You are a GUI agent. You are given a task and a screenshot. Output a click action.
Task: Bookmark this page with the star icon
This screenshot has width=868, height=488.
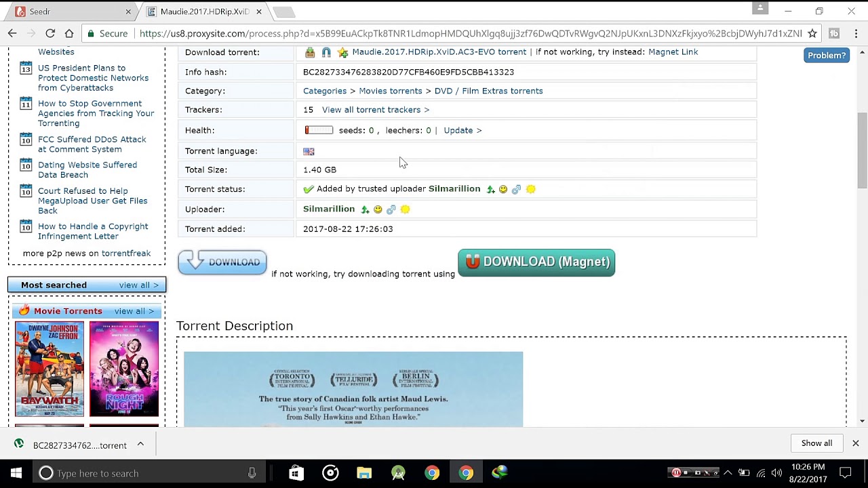pos(812,33)
